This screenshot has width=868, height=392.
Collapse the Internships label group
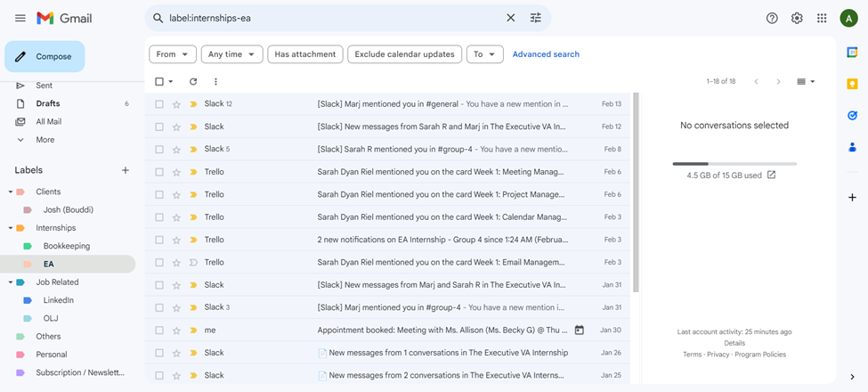11,228
